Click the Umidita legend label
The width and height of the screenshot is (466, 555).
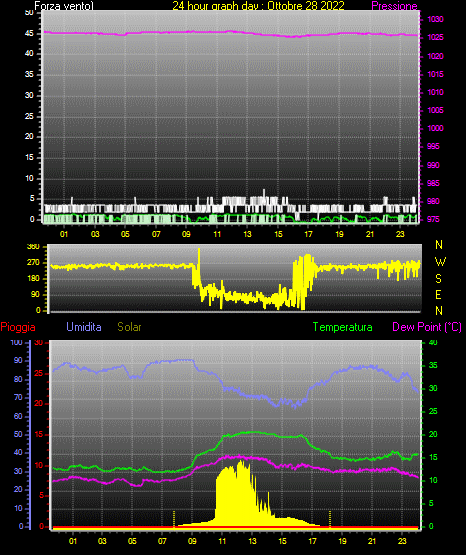click(x=84, y=327)
